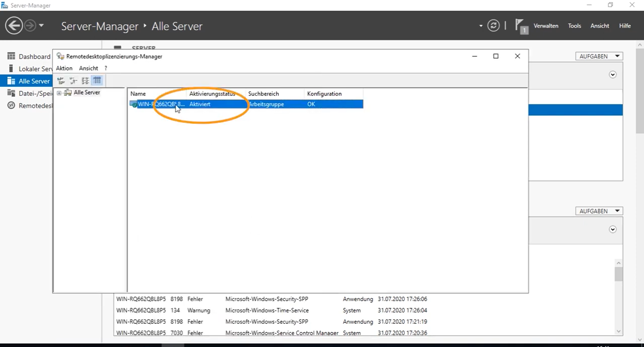Click the Konfiguration column header
Image resolution: width=644 pixels, height=347 pixels.
click(x=324, y=94)
